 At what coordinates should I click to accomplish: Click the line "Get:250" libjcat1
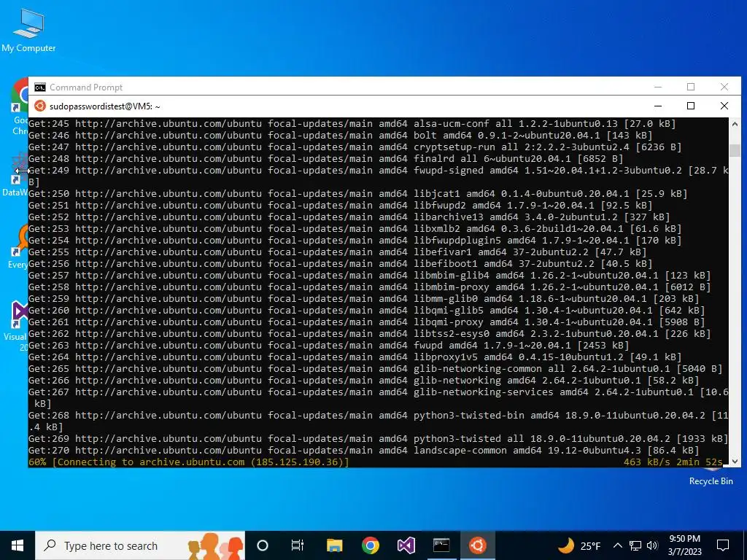pyautogui.click(x=357, y=194)
